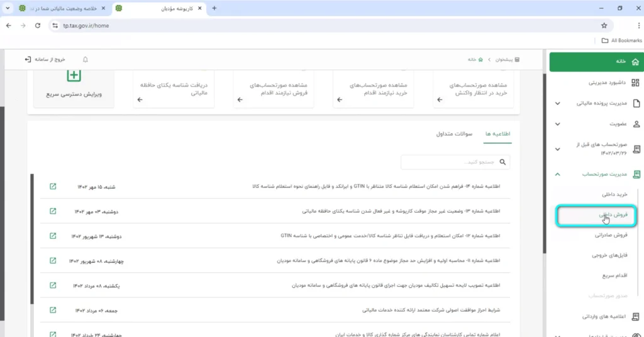Expand the مدیریت پرونده مالیاتی menu
644x337 pixels.
tap(558, 103)
